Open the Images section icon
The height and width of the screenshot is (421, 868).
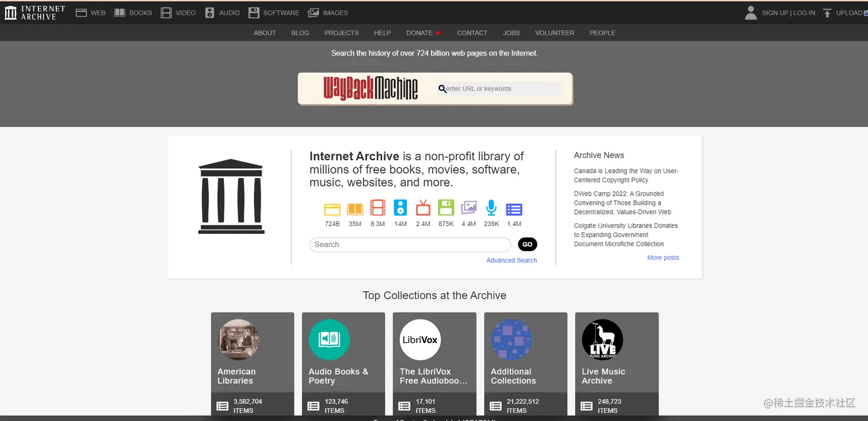click(x=313, y=13)
